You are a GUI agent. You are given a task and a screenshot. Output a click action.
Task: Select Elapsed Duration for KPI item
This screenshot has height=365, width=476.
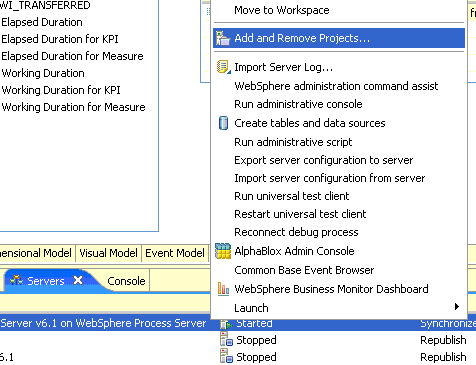60,39
